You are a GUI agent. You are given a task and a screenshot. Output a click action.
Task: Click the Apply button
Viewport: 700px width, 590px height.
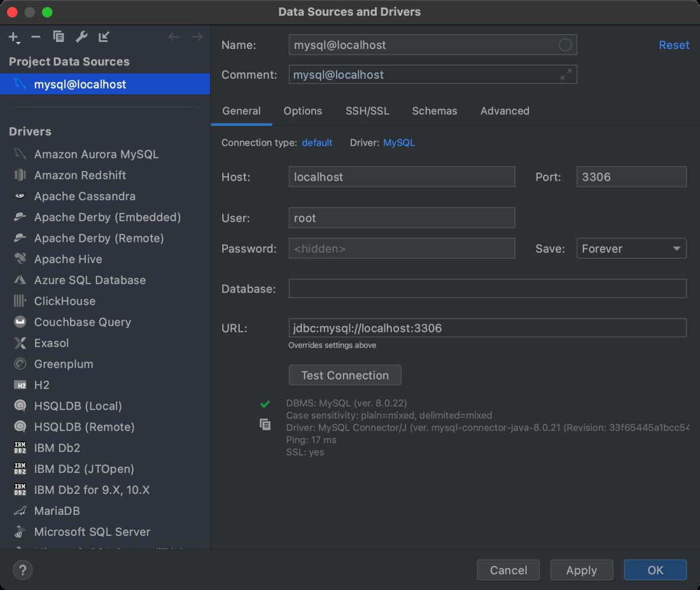point(582,570)
